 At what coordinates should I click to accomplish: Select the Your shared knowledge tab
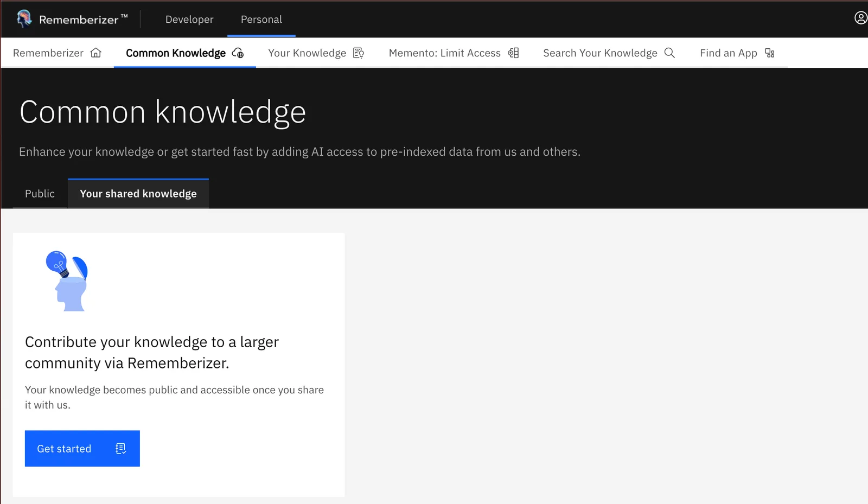[138, 194]
